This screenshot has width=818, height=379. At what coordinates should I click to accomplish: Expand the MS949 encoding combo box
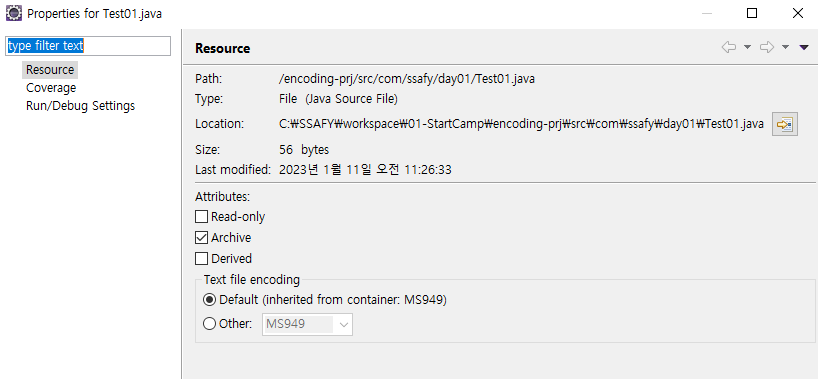(x=307, y=324)
